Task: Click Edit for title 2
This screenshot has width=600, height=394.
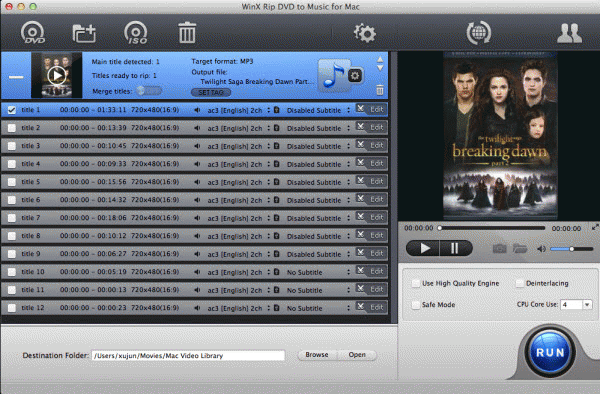Action: (x=377, y=127)
